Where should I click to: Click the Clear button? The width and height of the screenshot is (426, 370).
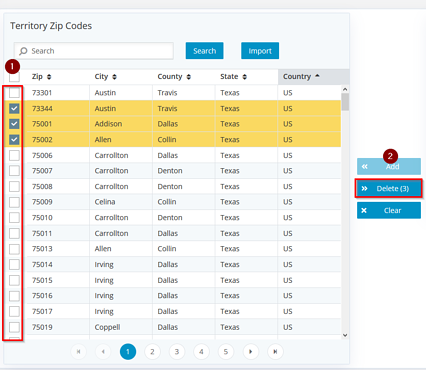(389, 211)
